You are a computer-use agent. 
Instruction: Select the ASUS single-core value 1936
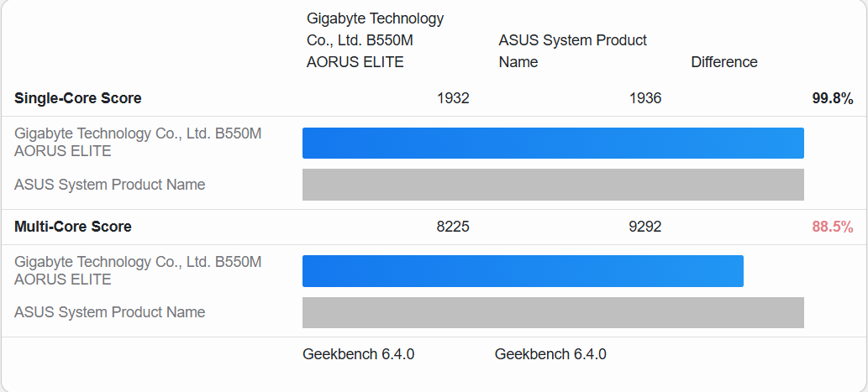644,98
